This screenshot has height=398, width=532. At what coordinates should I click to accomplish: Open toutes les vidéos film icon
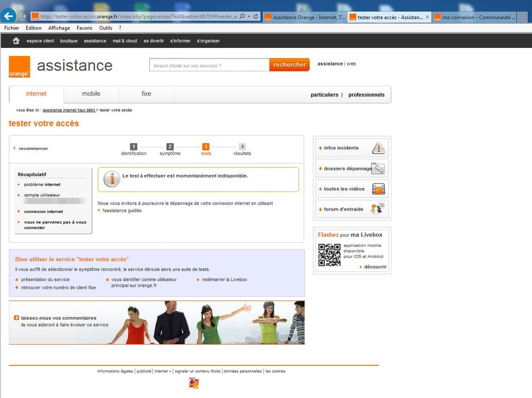pos(379,189)
